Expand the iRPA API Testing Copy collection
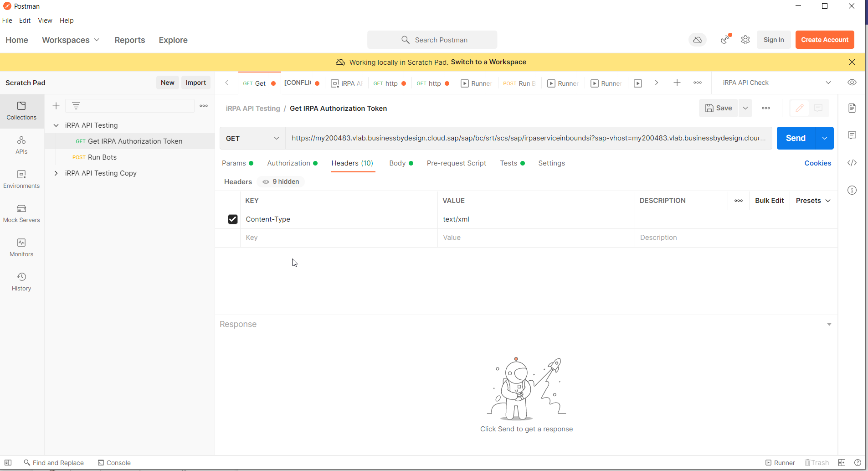Image resolution: width=868 pixels, height=471 pixels. pos(56,173)
